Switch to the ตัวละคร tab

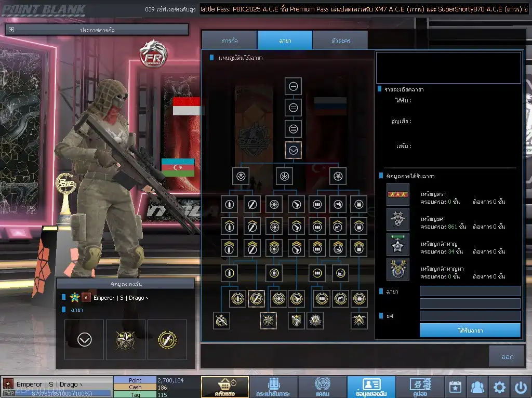340,41
